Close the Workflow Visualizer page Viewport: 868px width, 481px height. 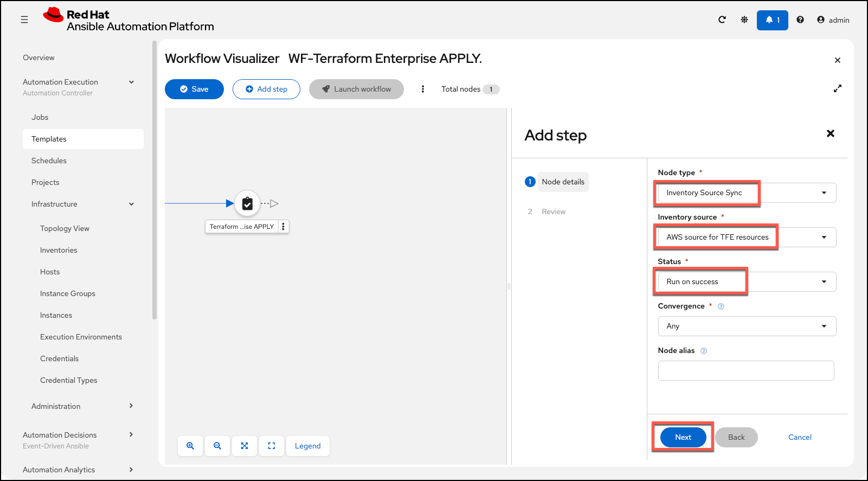click(x=838, y=60)
